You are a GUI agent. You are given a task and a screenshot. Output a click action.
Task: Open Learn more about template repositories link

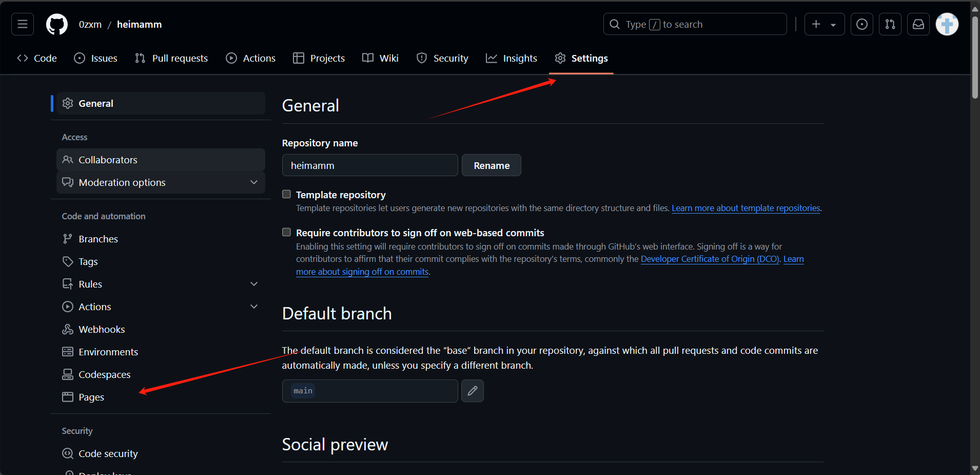coord(746,208)
